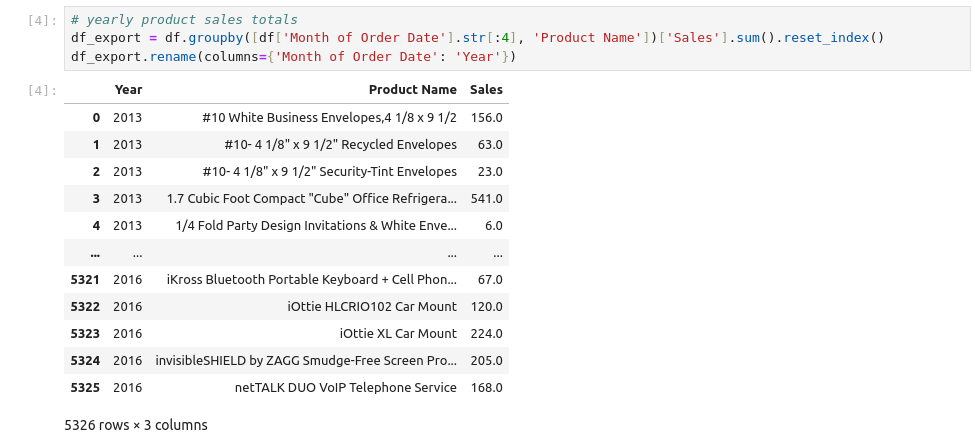The image size is (975, 445).
Task: Click the Year column header
Action: 128,90
